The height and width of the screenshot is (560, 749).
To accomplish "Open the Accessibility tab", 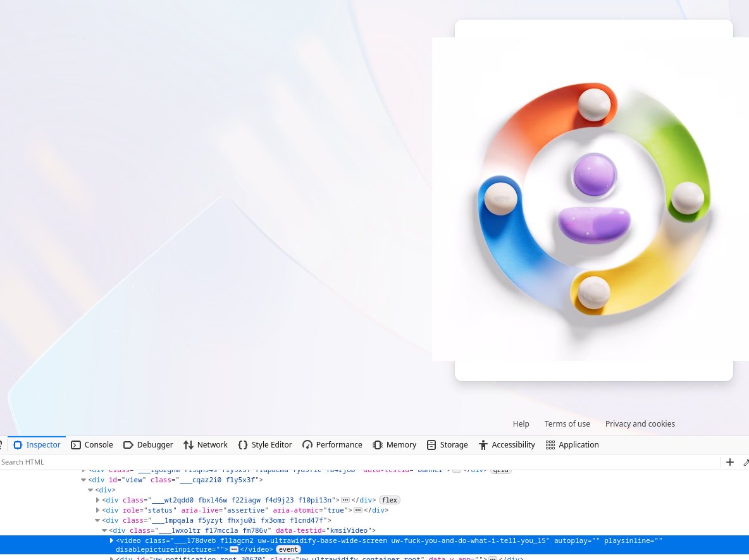I will (506, 444).
